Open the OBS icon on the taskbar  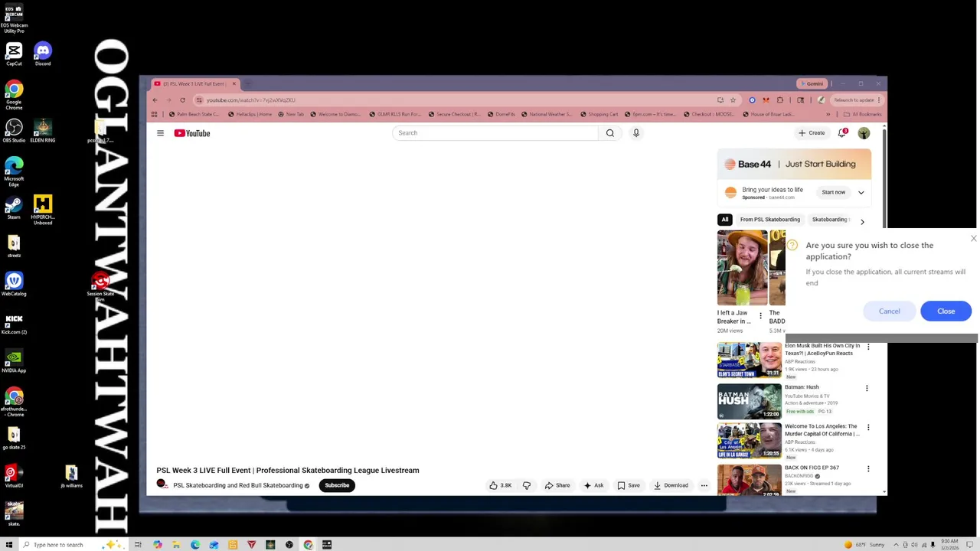point(289,545)
